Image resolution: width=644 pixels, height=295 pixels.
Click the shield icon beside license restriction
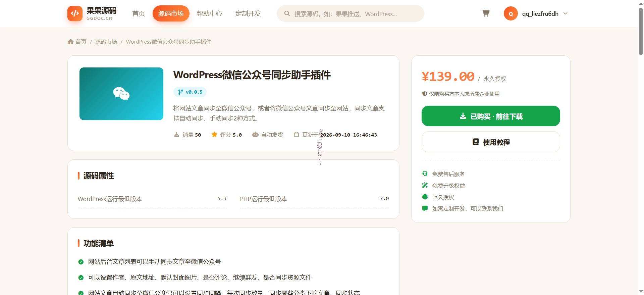[425, 94]
